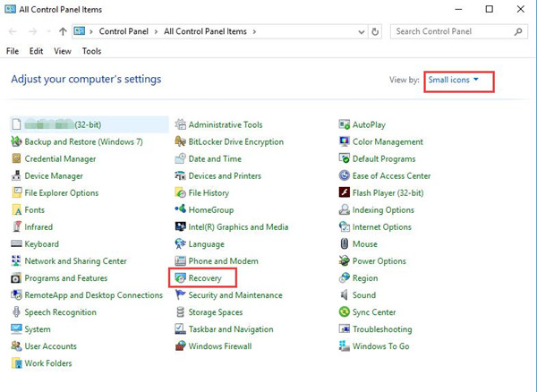Open File Explorer Options link
537x392 pixels.
61,193
